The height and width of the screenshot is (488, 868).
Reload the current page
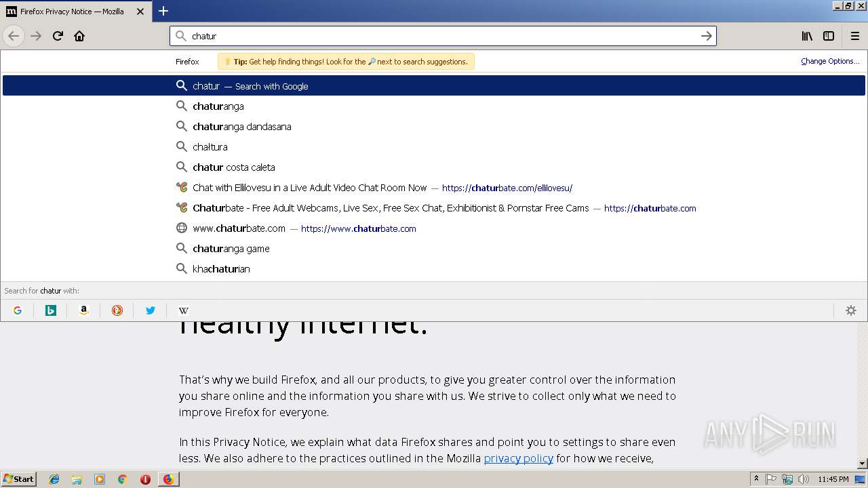tap(58, 36)
